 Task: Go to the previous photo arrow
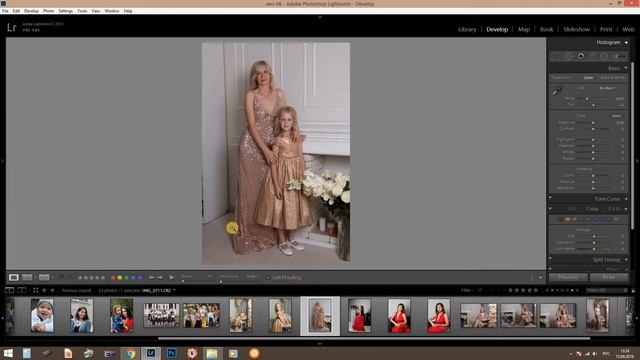click(151, 278)
